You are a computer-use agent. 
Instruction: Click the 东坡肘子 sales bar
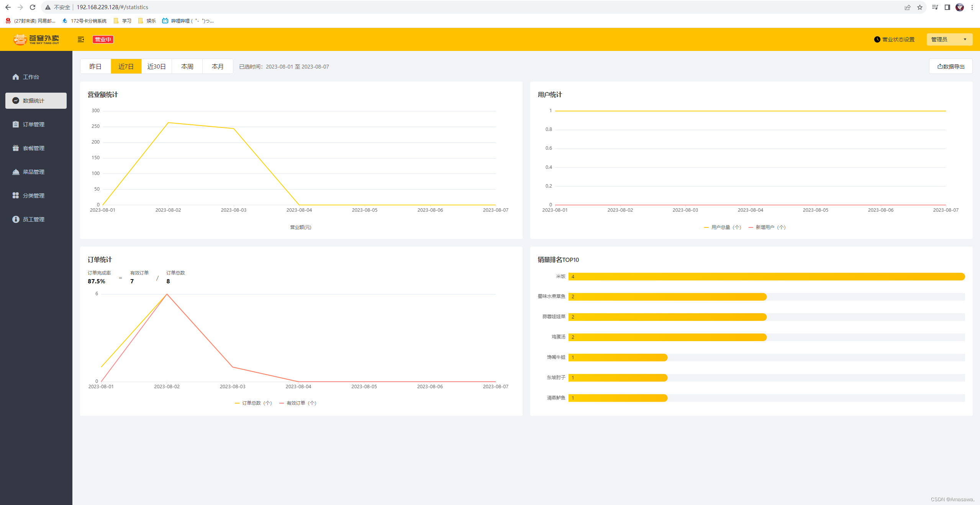[618, 378]
